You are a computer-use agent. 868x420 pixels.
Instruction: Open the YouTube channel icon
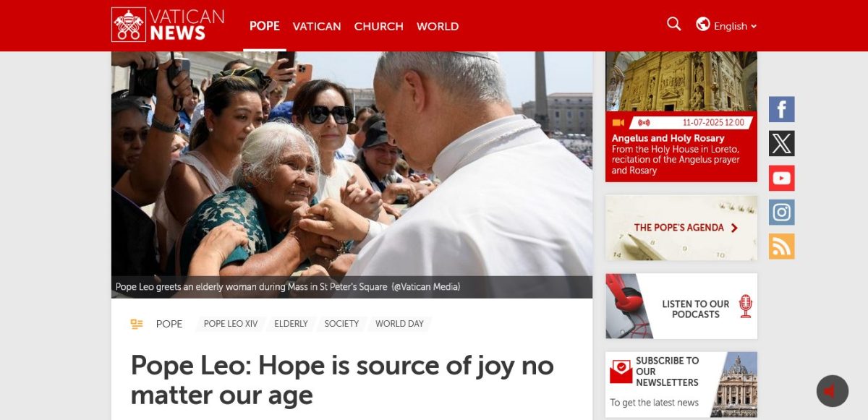point(781,178)
